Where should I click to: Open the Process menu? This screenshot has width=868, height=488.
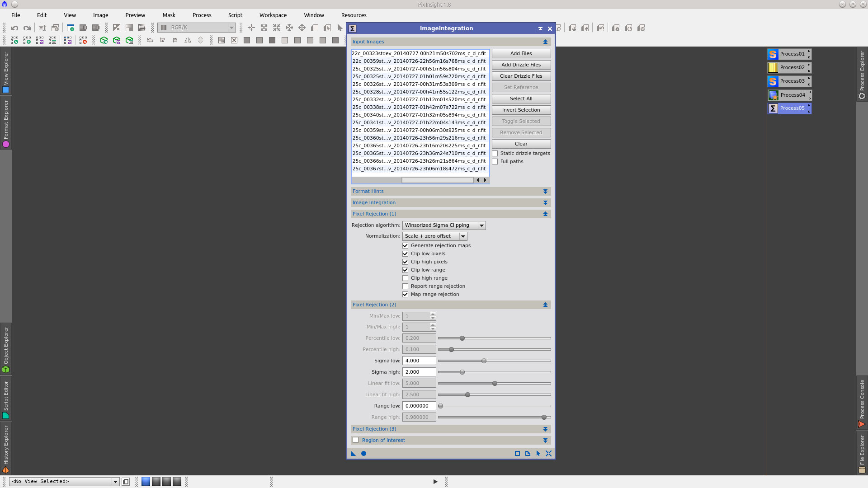coord(202,15)
